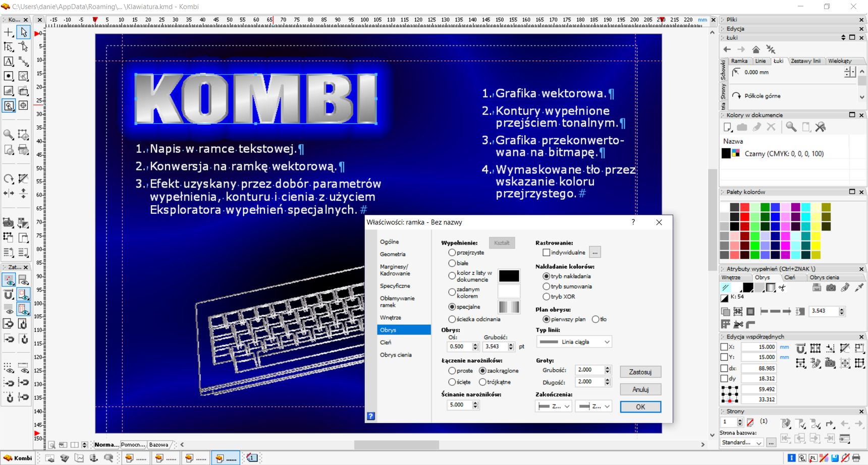
Task: Click gradient swatch beside 'specjalne'
Action: [509, 307]
